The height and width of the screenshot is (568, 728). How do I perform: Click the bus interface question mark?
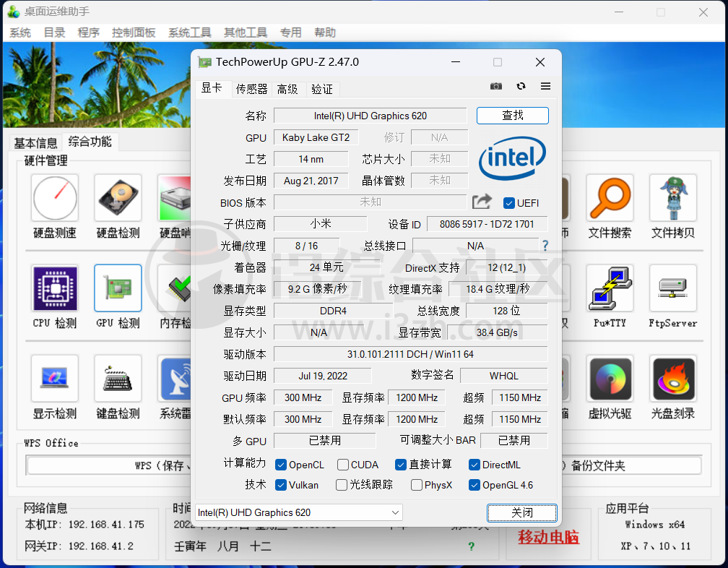coord(545,246)
